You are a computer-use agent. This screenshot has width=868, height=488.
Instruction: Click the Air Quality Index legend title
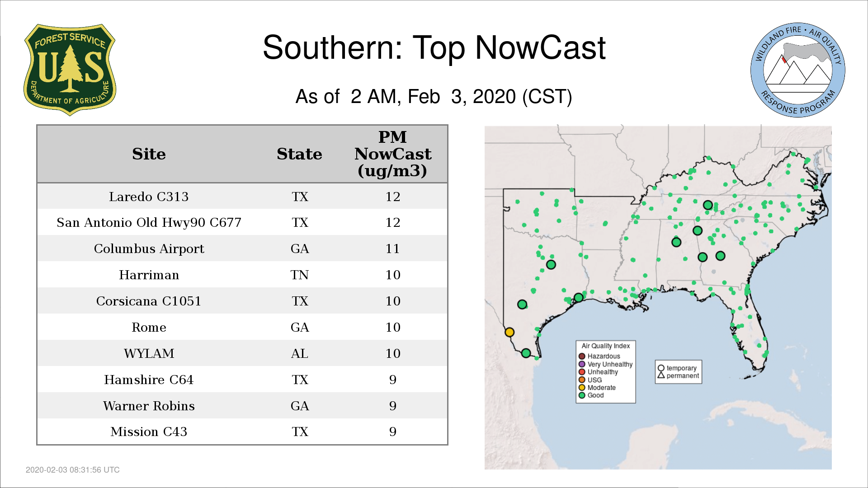(605, 346)
